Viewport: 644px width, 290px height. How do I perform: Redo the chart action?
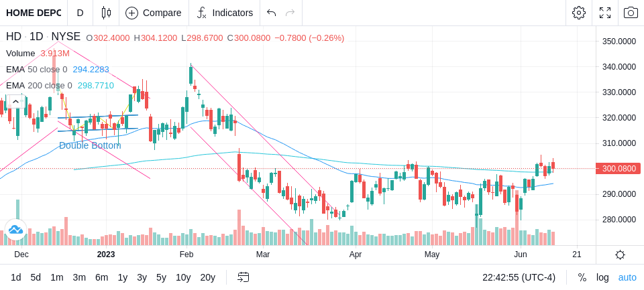(290, 13)
